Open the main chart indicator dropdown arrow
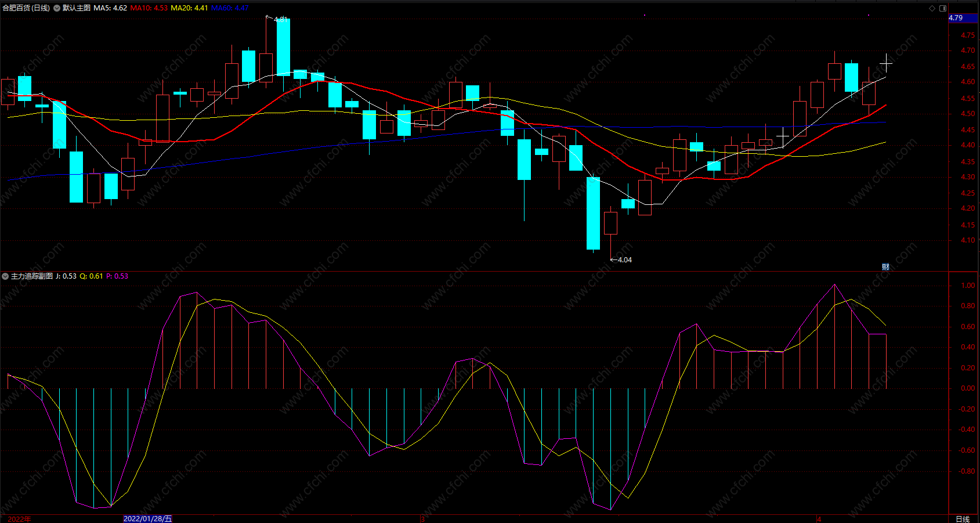This screenshot has height=523, width=980. pos(57,8)
